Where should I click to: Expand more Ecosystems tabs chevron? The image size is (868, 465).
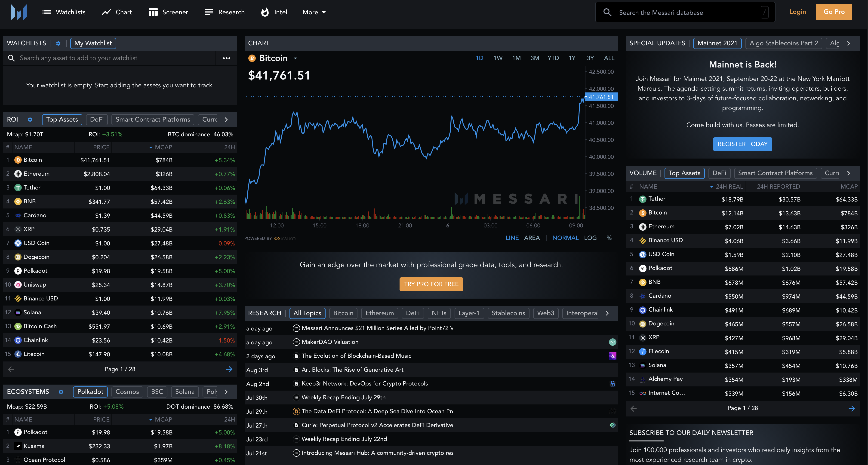[226, 392]
